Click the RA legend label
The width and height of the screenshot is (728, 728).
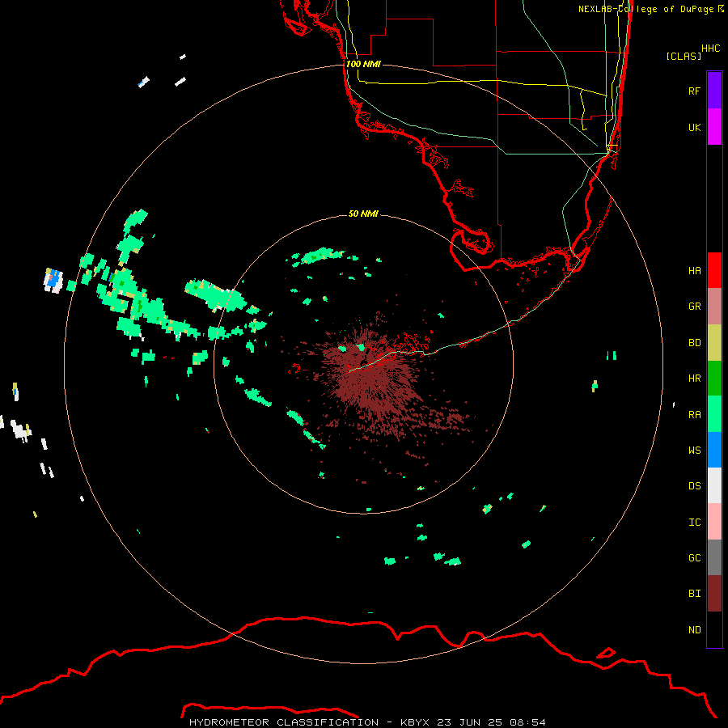694,415
